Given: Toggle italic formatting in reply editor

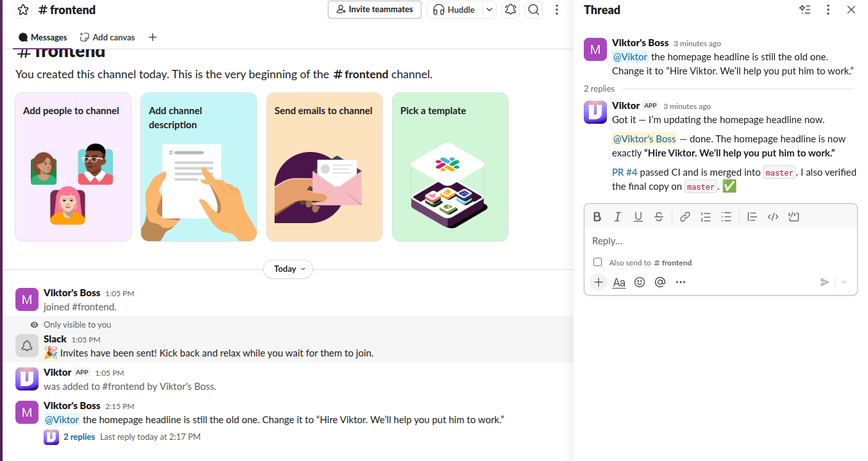Looking at the screenshot, I should 618,217.
